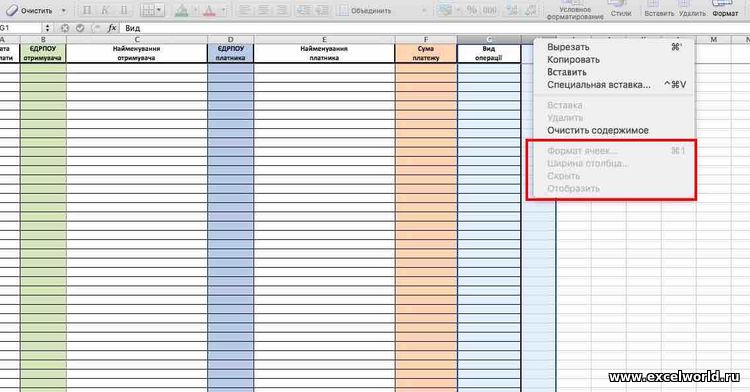
Task: Choose Копировать from the context menu
Action: pyautogui.click(x=573, y=60)
